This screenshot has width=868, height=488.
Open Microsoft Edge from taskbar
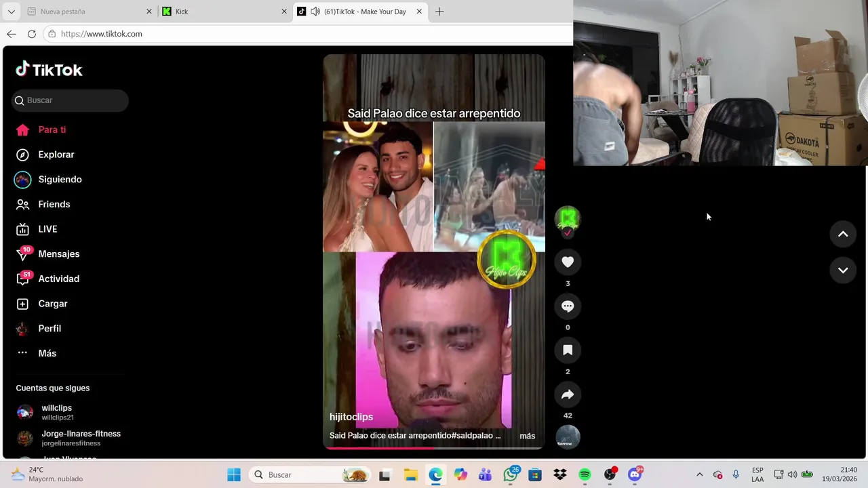click(x=435, y=474)
